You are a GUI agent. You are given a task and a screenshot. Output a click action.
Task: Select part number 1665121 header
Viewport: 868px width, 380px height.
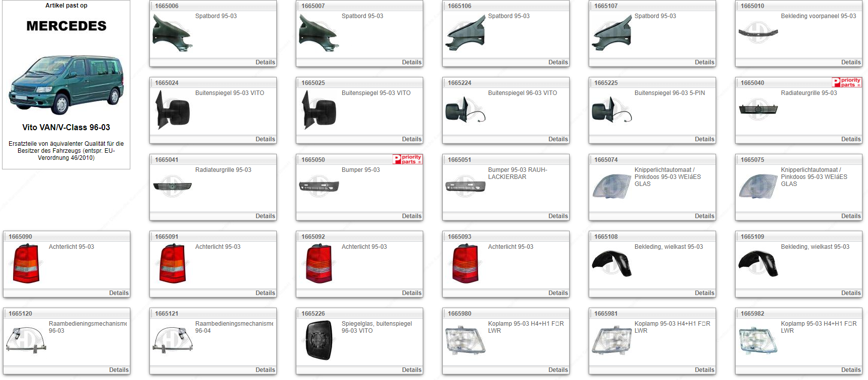click(167, 314)
